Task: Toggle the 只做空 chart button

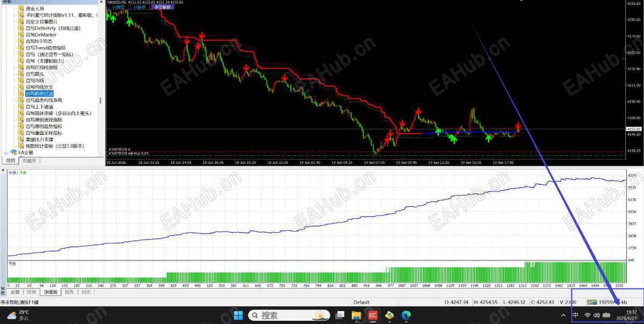Action: [x=118, y=7]
